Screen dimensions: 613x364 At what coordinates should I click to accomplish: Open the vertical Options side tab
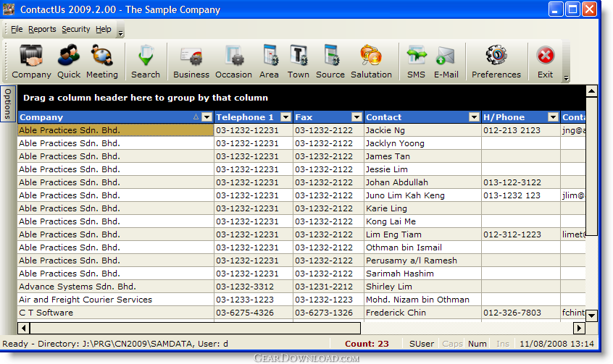pyautogui.click(x=7, y=103)
